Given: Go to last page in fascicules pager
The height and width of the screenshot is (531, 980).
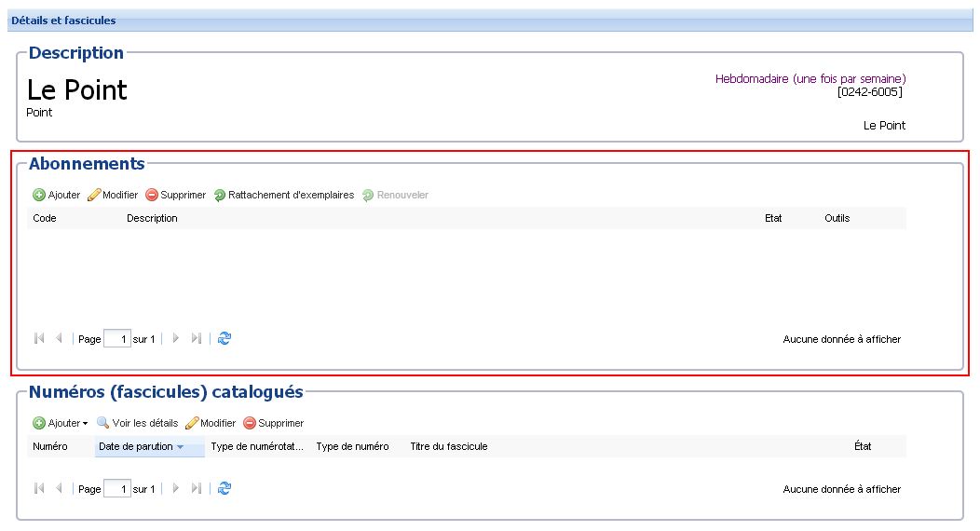Looking at the screenshot, I should 197,488.
